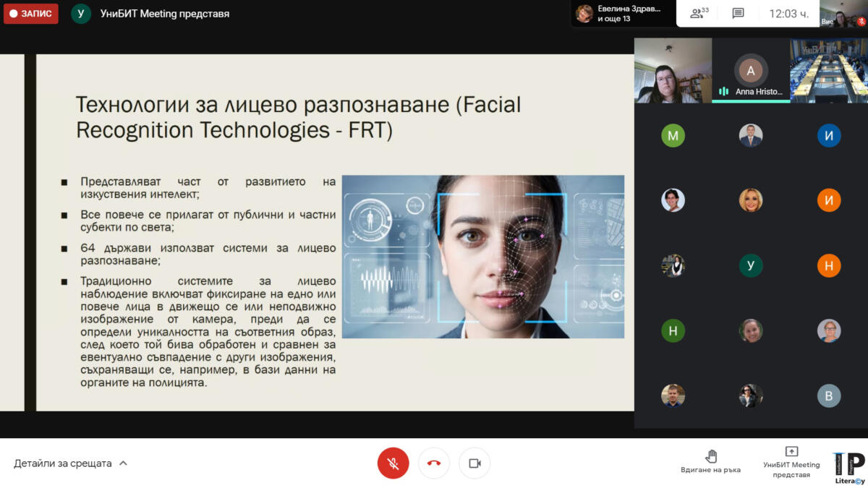Select the woman's video tile at the top left of the participant grid
This screenshot has width=868, height=488.
pos(673,71)
